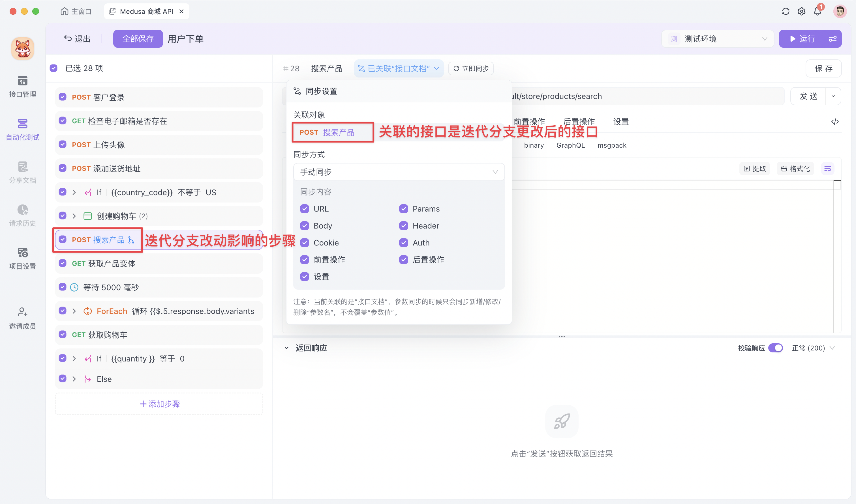856x504 pixels.
Task: Select the 设置 tab in request panel
Action: tap(620, 122)
